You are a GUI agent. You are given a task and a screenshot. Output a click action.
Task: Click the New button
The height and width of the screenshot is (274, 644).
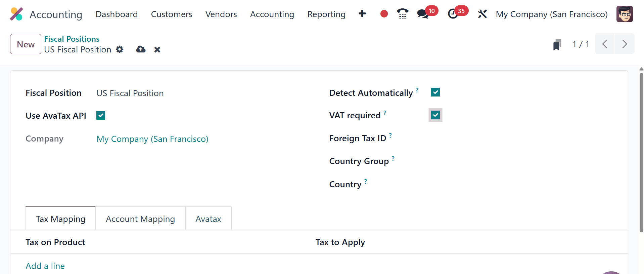pos(26,44)
